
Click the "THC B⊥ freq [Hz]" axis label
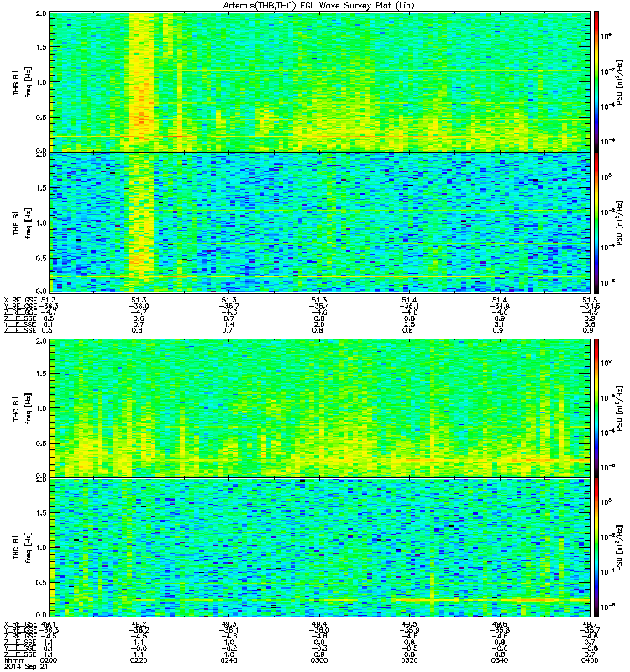(23, 407)
